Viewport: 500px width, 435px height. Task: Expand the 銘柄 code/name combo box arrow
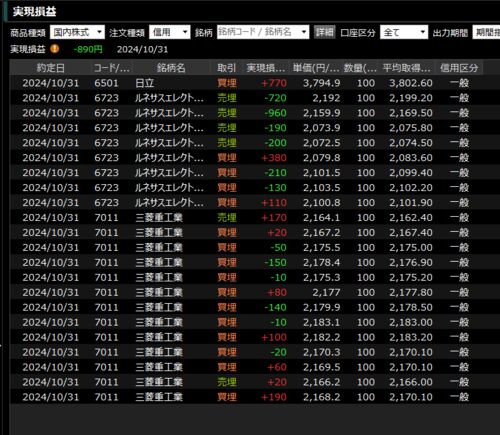pos(304,32)
